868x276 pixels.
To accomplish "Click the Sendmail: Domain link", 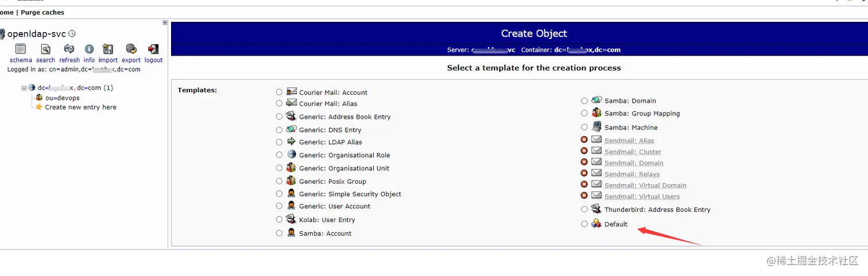I will point(634,163).
